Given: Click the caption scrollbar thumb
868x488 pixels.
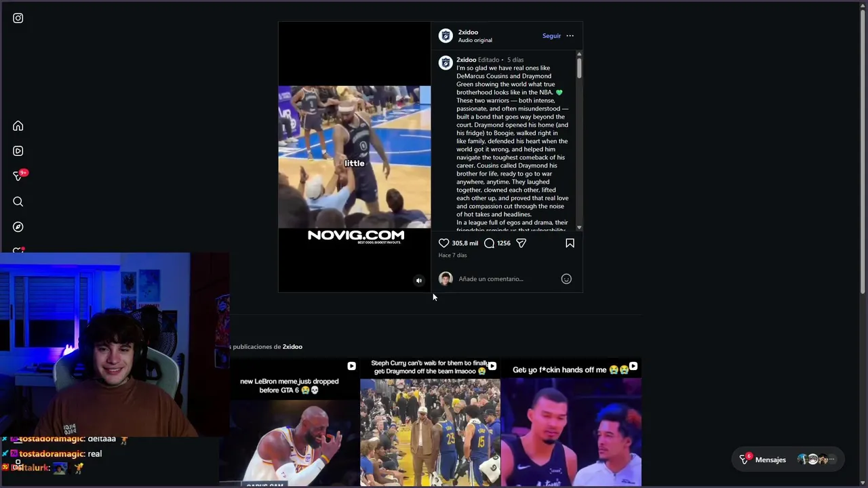Looking at the screenshot, I should tap(579, 68).
